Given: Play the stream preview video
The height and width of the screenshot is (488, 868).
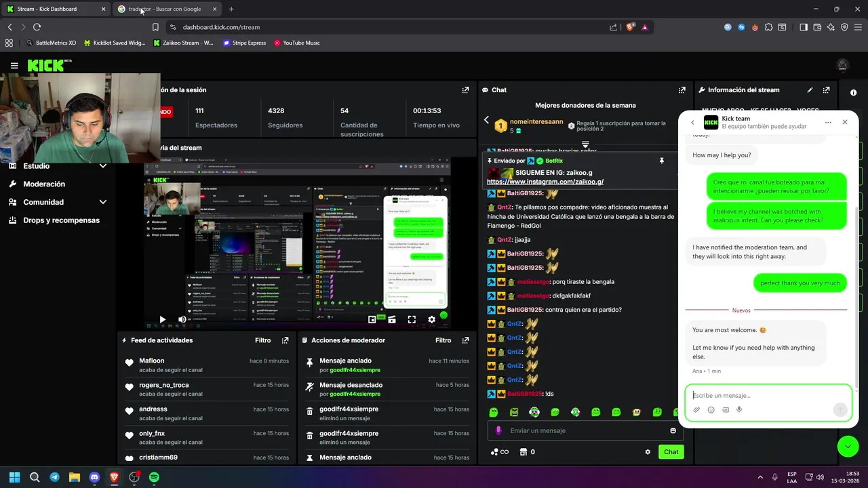Looking at the screenshot, I should pyautogui.click(x=162, y=319).
